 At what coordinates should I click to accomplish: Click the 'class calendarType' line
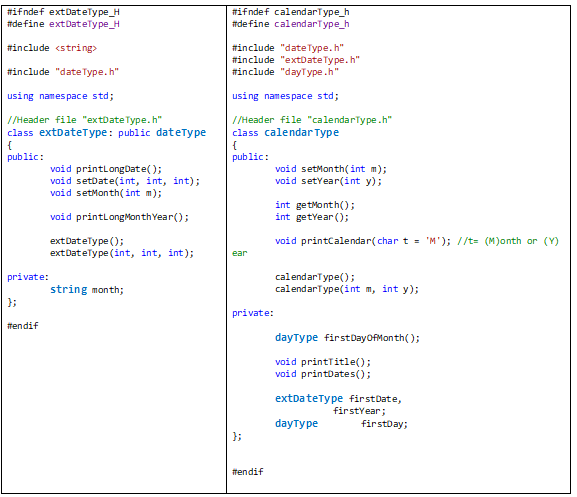click(x=286, y=132)
